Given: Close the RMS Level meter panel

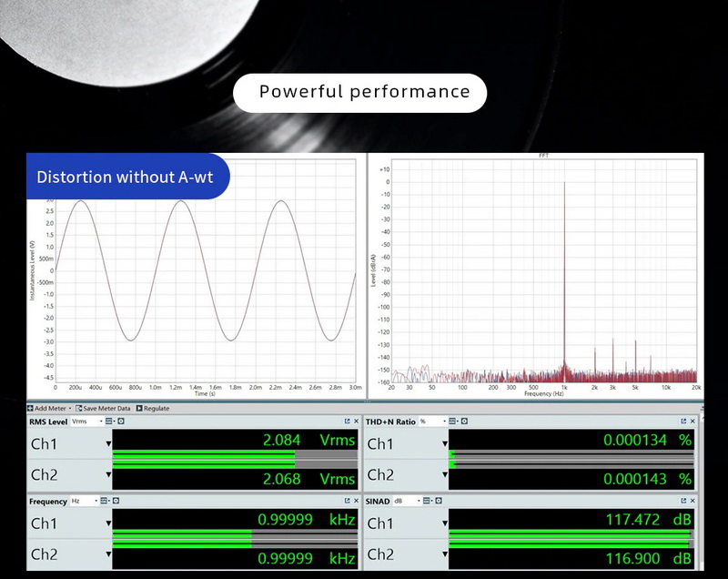Looking at the screenshot, I should click(x=356, y=422).
